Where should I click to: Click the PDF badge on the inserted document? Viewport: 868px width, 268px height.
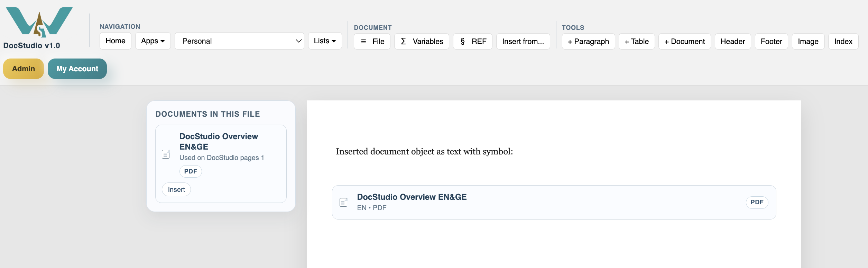pyautogui.click(x=757, y=202)
